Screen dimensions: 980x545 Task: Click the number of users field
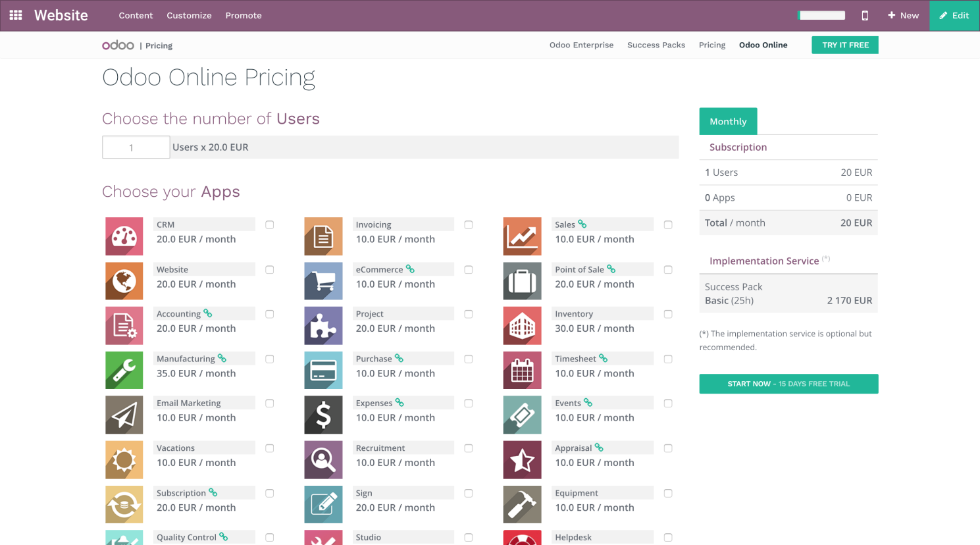(x=136, y=147)
